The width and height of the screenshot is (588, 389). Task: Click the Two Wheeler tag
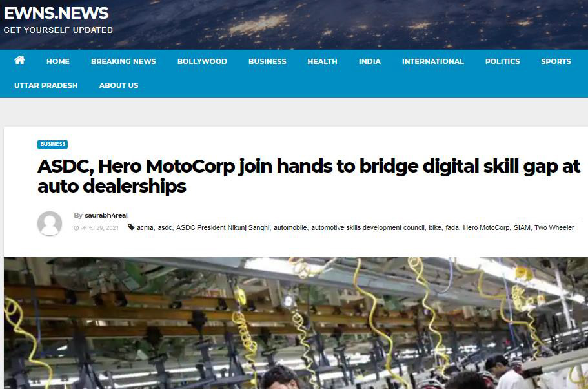554,227
